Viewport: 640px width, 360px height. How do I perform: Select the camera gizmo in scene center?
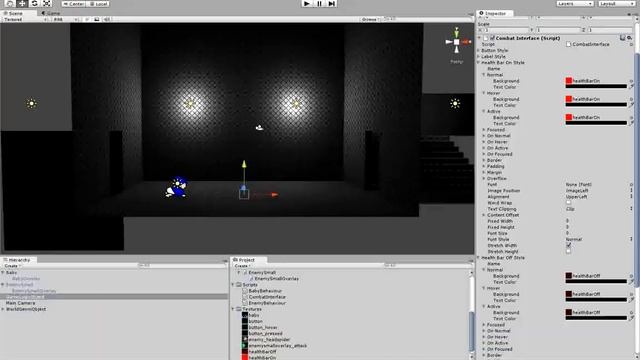point(259,128)
